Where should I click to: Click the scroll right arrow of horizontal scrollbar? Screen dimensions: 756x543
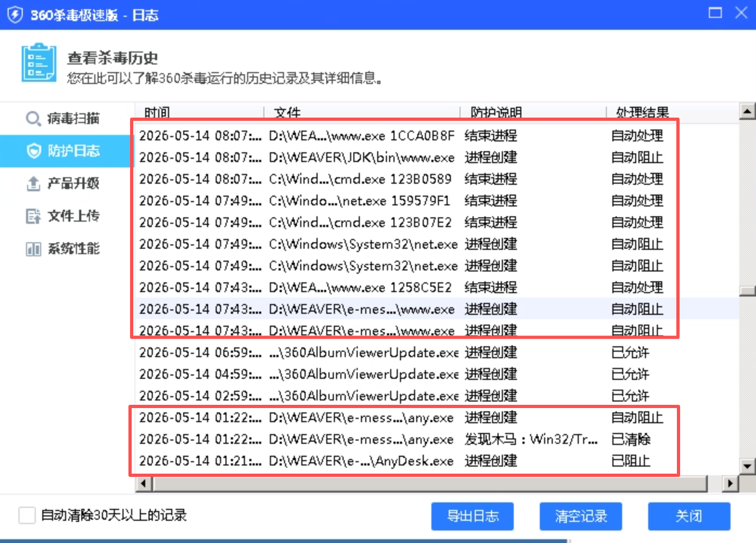[731, 483]
